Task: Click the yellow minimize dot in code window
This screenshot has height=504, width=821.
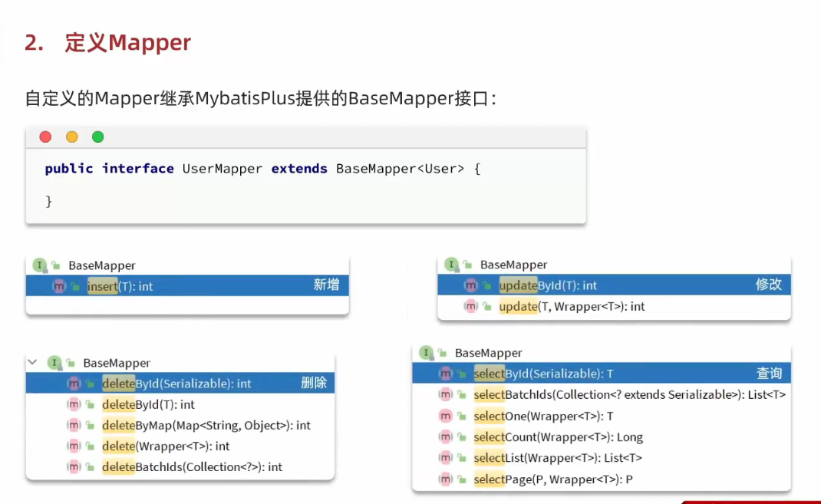Action: [x=71, y=137]
